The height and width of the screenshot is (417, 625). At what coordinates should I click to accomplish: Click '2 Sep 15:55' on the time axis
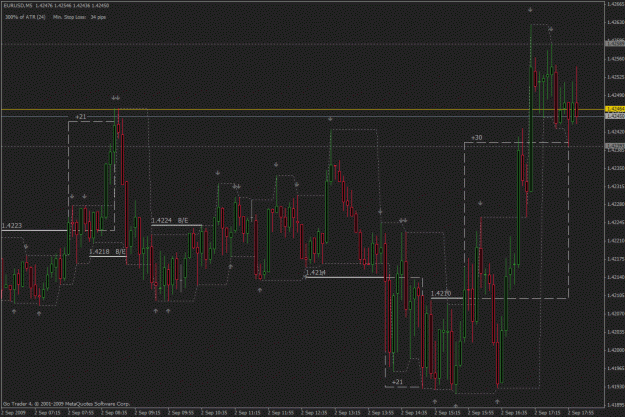[481, 413]
